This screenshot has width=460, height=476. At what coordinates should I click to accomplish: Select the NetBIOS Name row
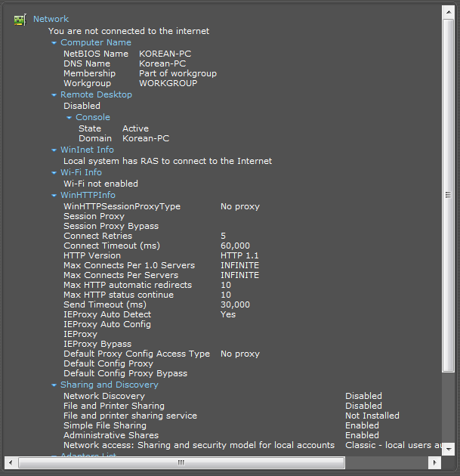127,54
